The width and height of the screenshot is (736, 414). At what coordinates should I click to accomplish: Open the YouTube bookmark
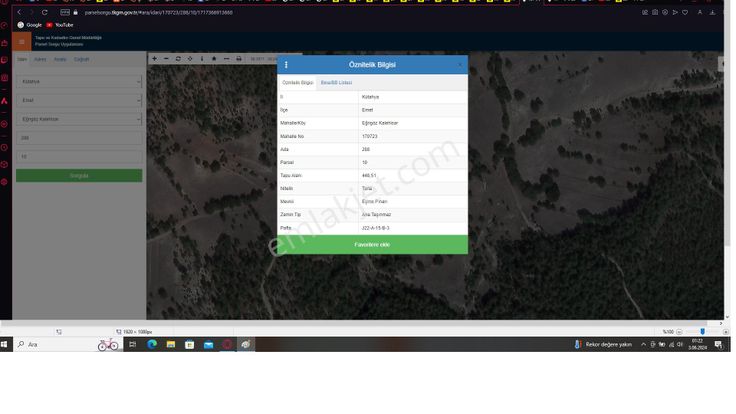coord(60,24)
